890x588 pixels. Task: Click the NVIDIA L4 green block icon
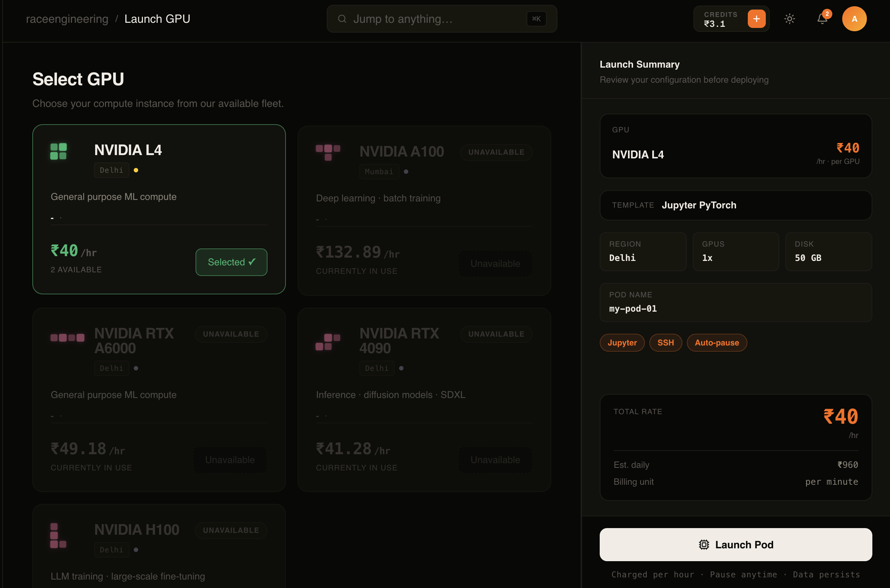58,151
